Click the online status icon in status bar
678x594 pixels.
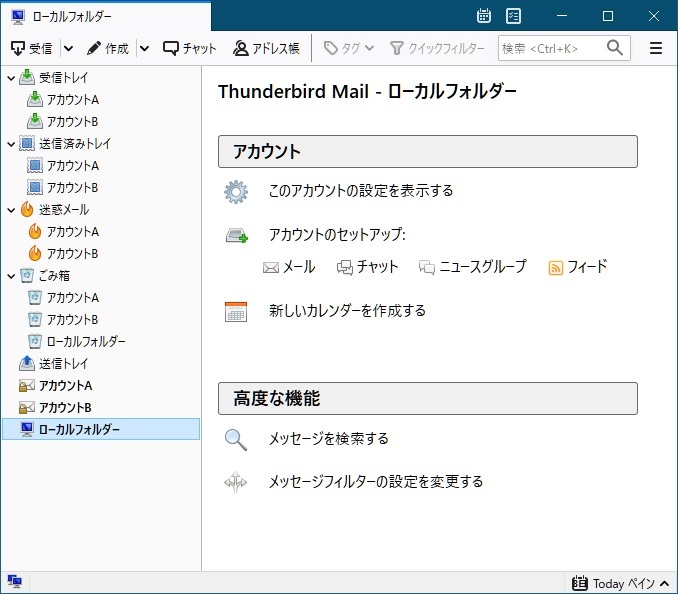(x=15, y=582)
